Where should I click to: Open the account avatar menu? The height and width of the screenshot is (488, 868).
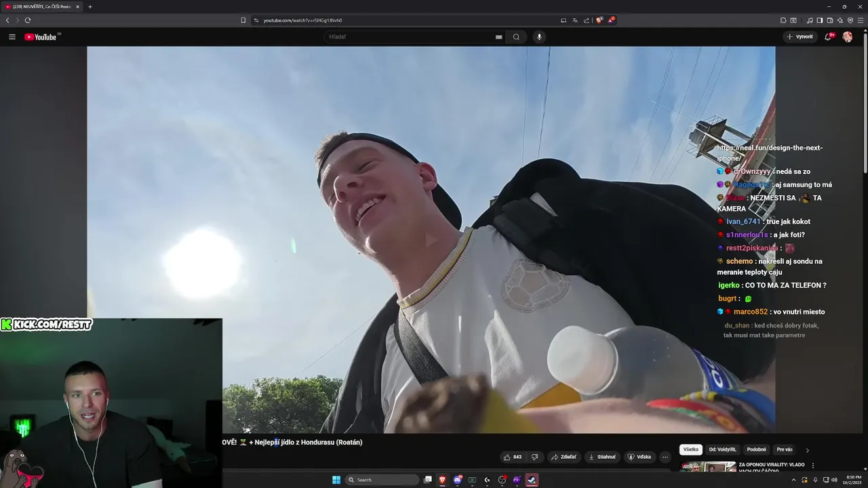click(x=847, y=37)
